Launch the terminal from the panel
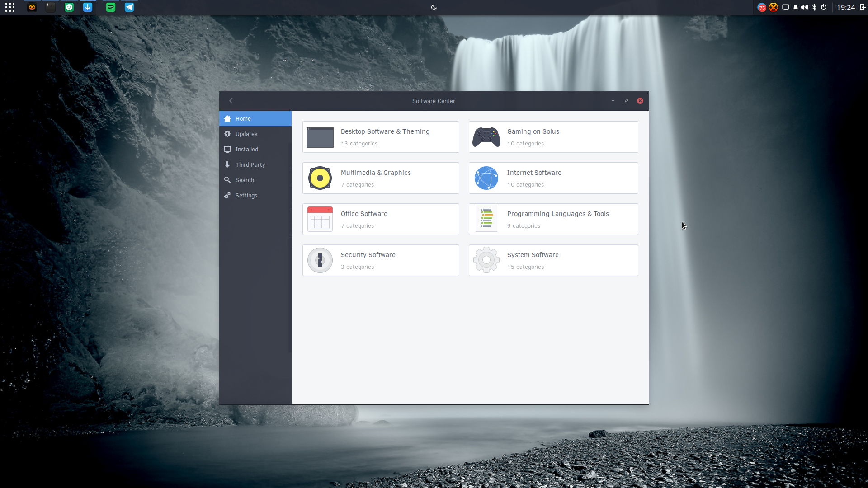The height and width of the screenshot is (488, 868). 51,7
